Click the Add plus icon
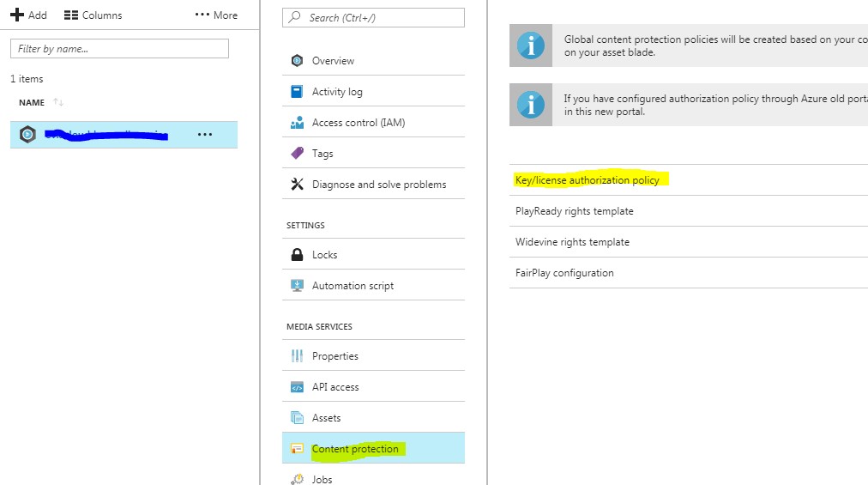Image resolution: width=868 pixels, height=485 pixels. click(x=17, y=15)
